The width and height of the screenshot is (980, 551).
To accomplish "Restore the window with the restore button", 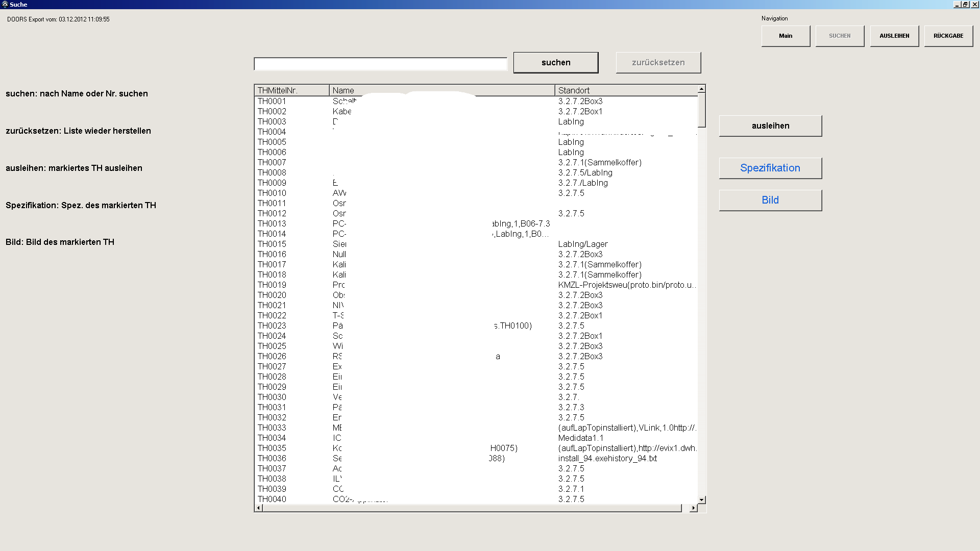I will [965, 4].
